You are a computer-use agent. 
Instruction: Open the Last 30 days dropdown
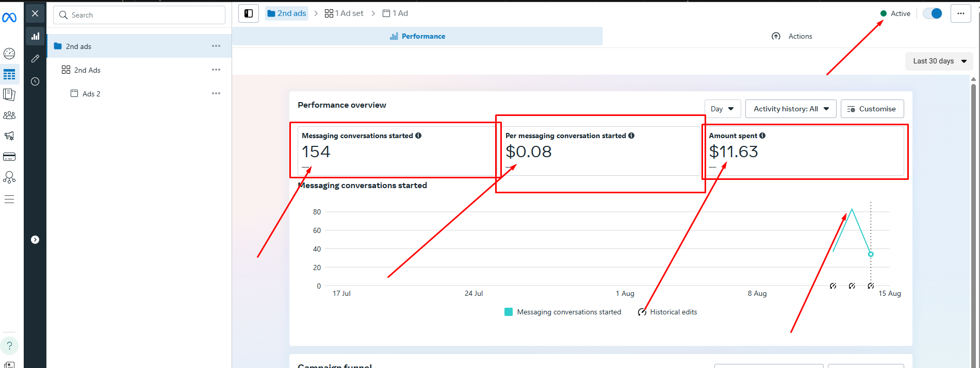[x=939, y=61]
